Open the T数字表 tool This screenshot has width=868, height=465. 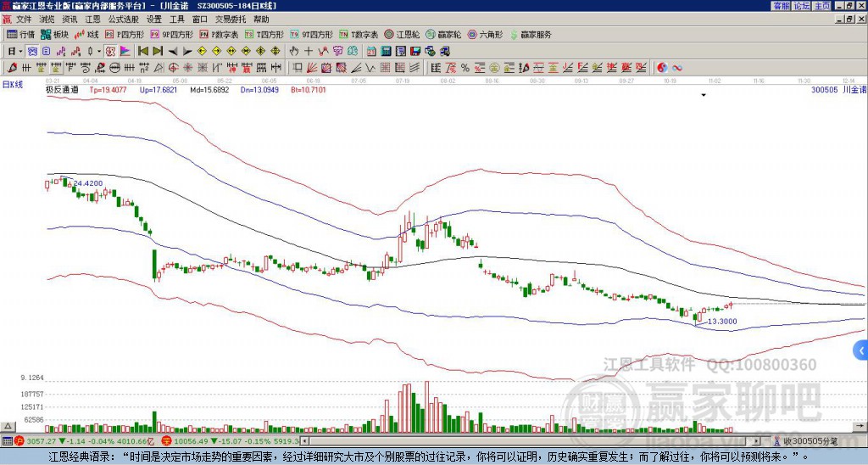click(x=359, y=34)
